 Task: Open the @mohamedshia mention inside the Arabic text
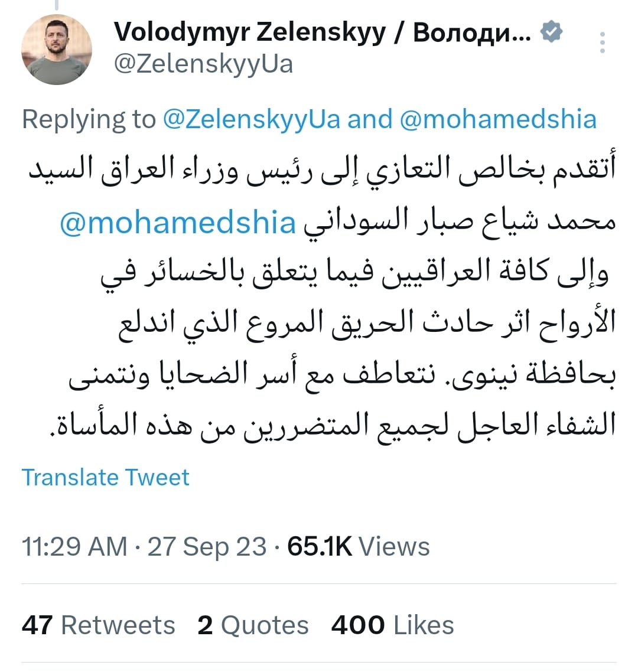(178, 222)
